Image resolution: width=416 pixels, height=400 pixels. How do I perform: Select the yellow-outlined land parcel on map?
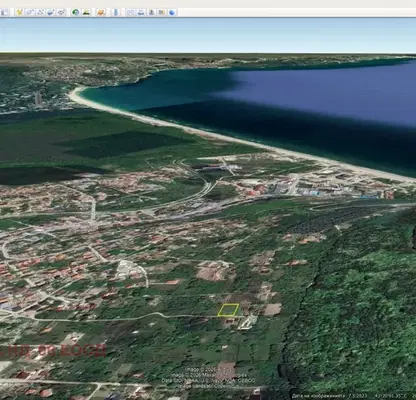228,310
